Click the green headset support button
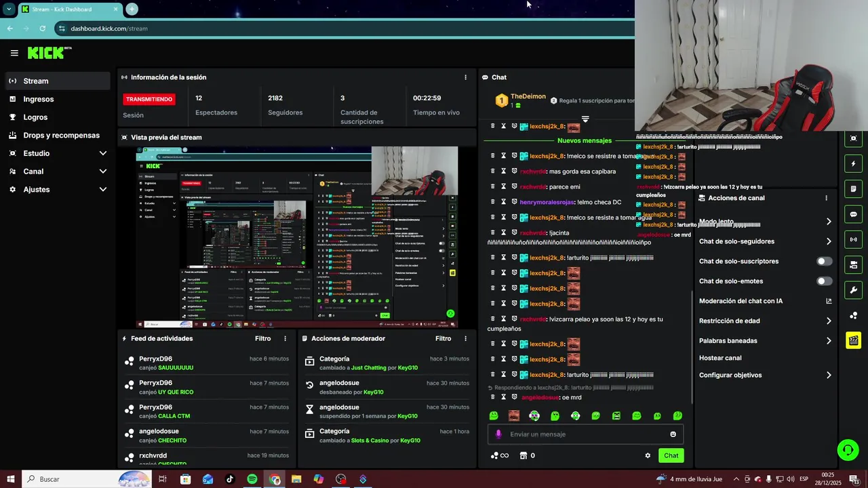The height and width of the screenshot is (488, 868). coord(847,449)
